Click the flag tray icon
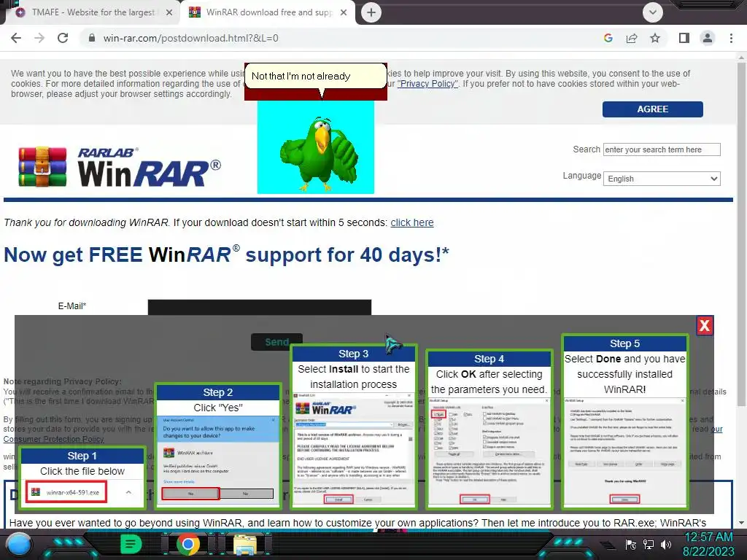Screen dimensions: 747x560 click(631, 545)
